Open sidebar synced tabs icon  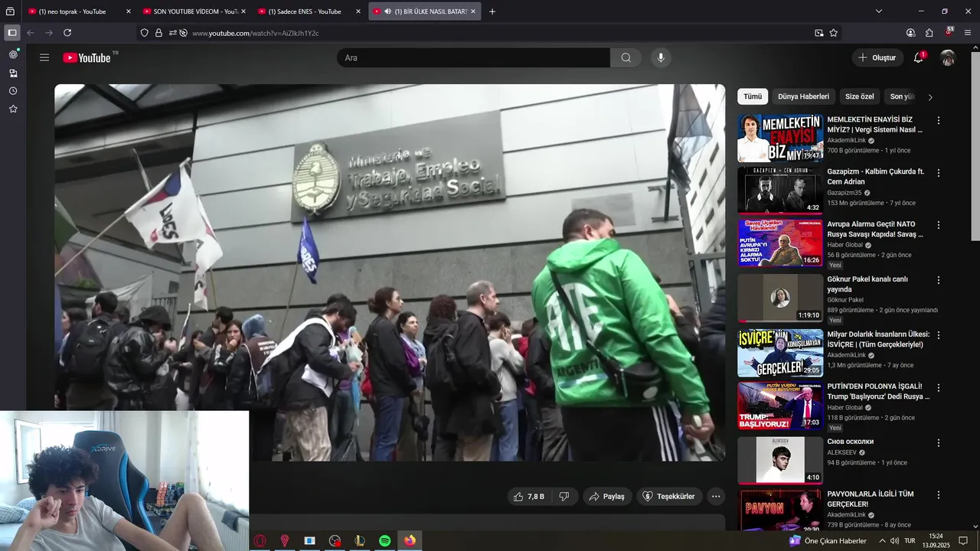[x=13, y=73]
